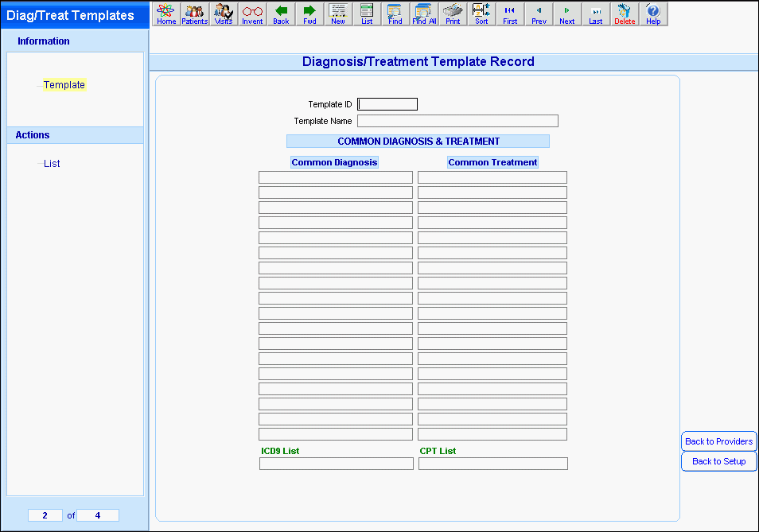Image resolution: width=759 pixels, height=532 pixels.
Task: Click the green Fwd arrow
Action: pos(309,14)
